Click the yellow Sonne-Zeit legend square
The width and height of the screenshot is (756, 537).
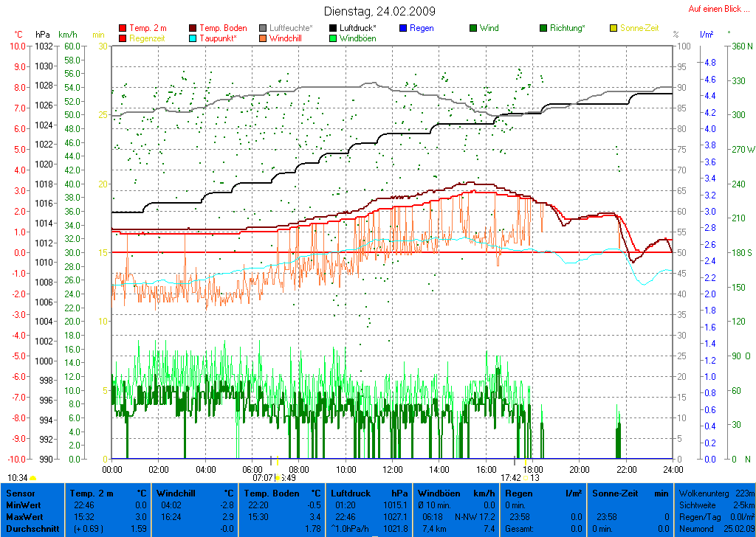click(612, 28)
